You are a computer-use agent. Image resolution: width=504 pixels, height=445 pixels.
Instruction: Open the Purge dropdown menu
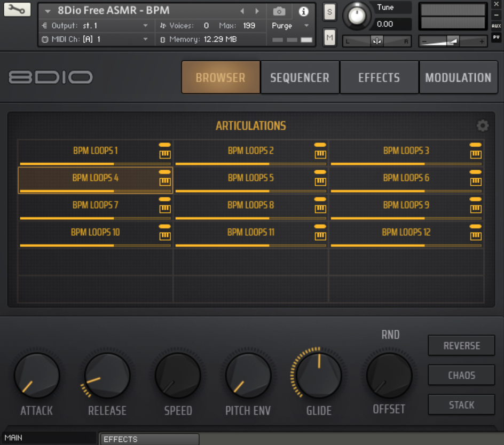(290, 26)
